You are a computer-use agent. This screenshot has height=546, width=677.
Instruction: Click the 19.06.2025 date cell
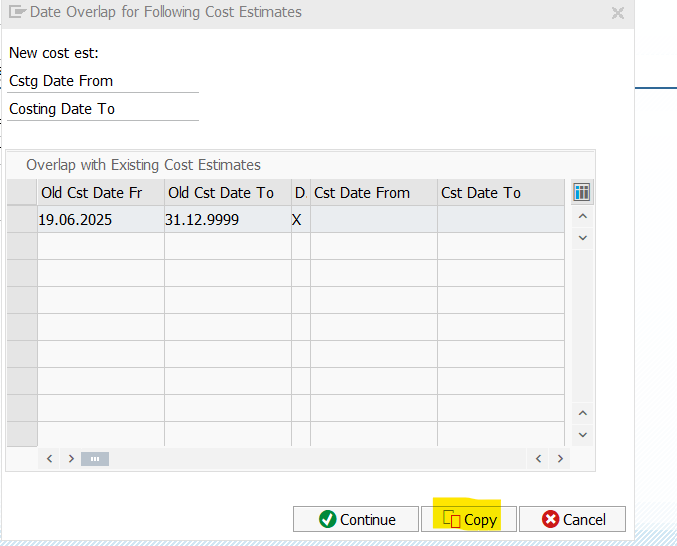(100, 220)
